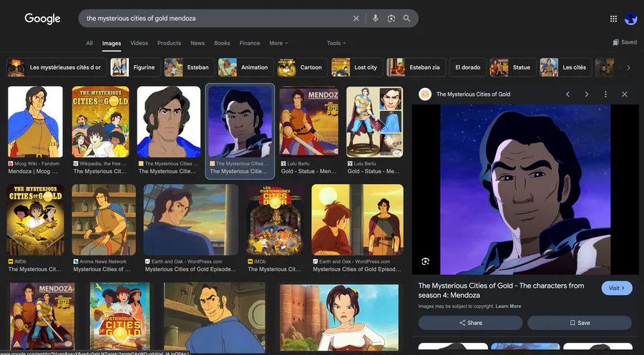Viewport: 644px width, 355px height.
Task: Click the Visit button
Action: (x=617, y=288)
